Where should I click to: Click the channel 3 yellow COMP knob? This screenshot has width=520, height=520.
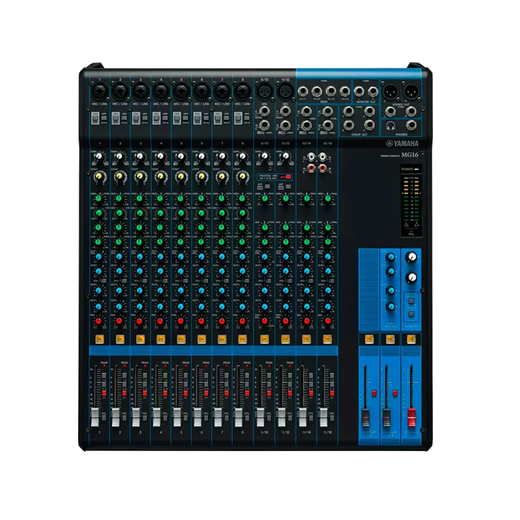[140, 176]
